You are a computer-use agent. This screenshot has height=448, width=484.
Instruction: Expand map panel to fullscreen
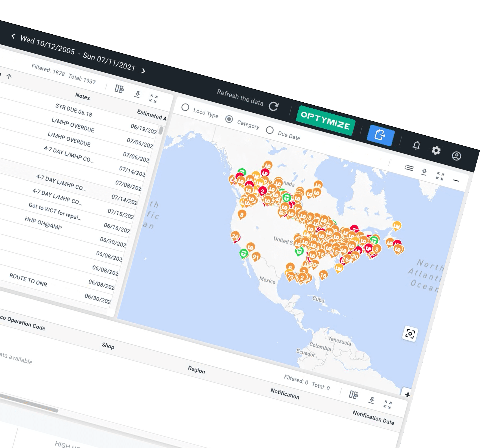click(x=440, y=176)
